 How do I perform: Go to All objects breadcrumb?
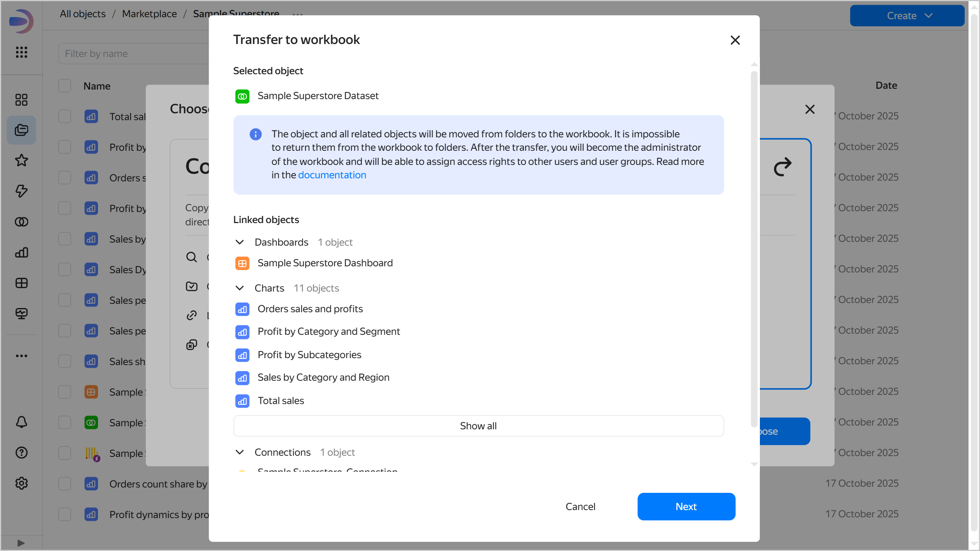(83, 14)
